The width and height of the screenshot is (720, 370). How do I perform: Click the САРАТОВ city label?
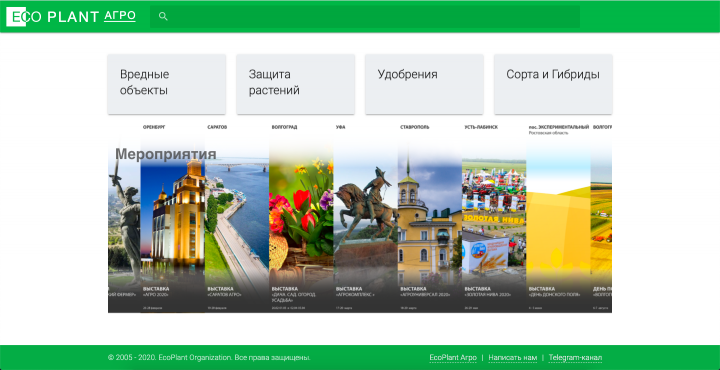point(217,127)
